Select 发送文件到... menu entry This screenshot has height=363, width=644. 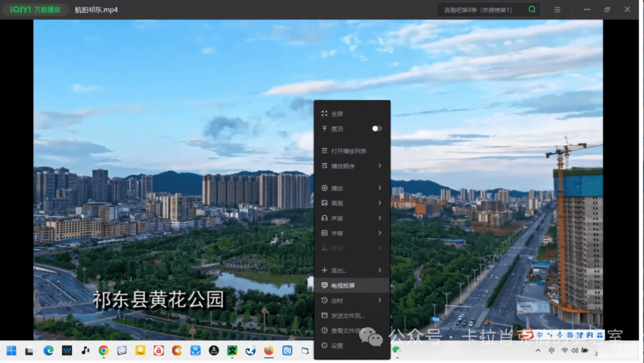click(x=348, y=315)
